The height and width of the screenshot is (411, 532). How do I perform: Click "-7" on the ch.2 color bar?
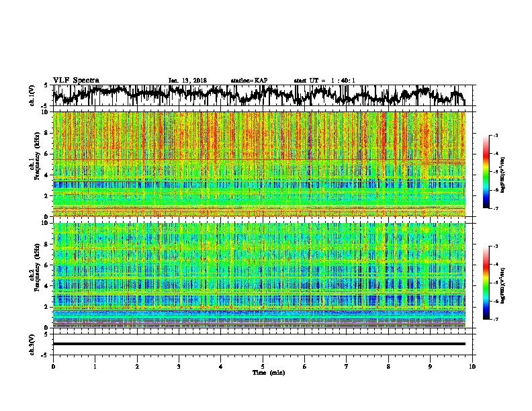(x=495, y=320)
